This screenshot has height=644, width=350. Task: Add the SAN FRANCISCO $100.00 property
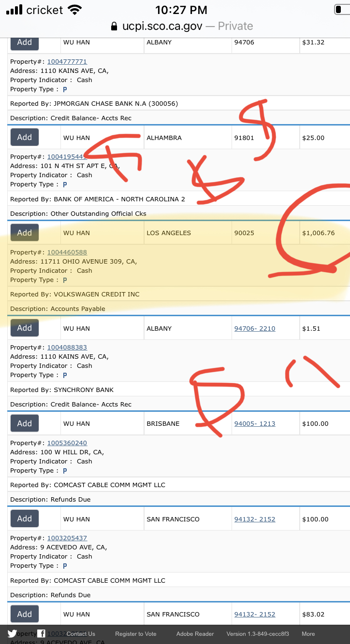coord(25,518)
